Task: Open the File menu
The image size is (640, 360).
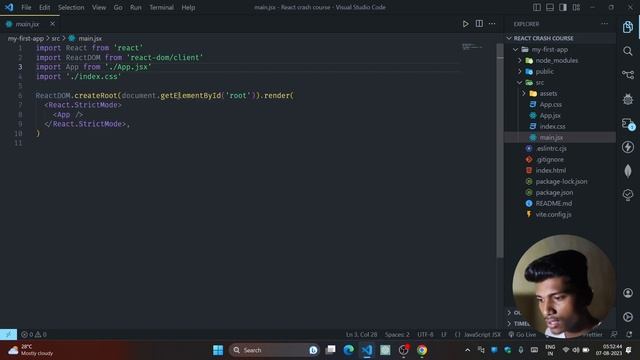Action: (x=26, y=7)
